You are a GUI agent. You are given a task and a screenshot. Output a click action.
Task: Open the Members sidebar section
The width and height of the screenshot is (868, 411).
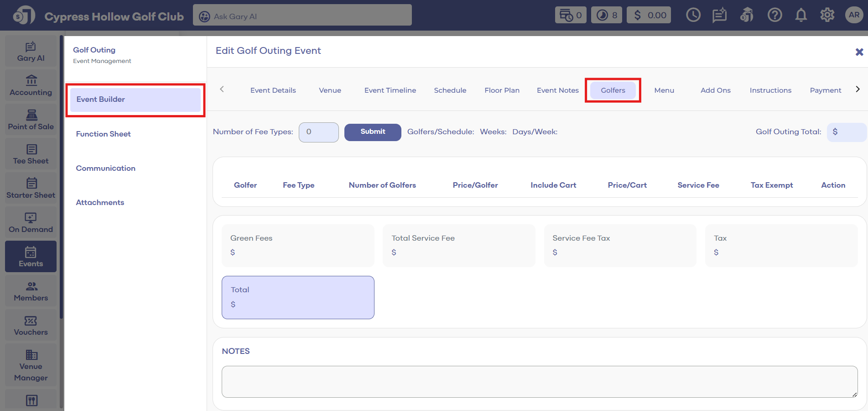point(31,291)
